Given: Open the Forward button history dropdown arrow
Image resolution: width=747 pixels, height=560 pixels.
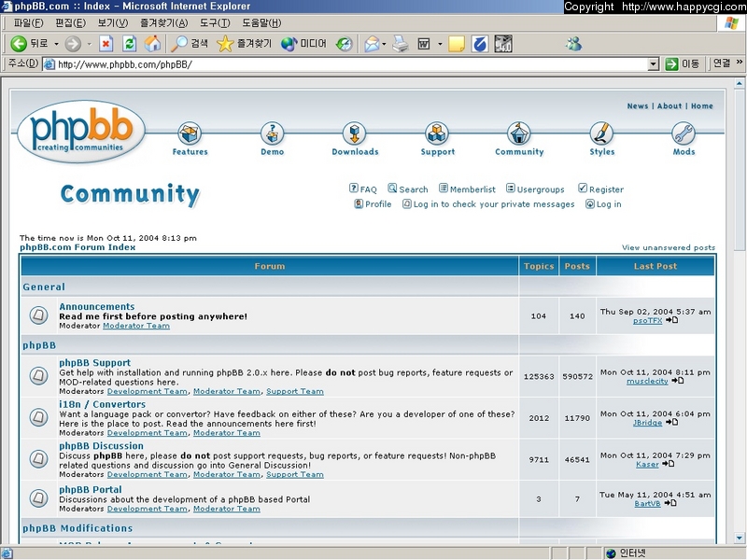Looking at the screenshot, I should (89, 44).
